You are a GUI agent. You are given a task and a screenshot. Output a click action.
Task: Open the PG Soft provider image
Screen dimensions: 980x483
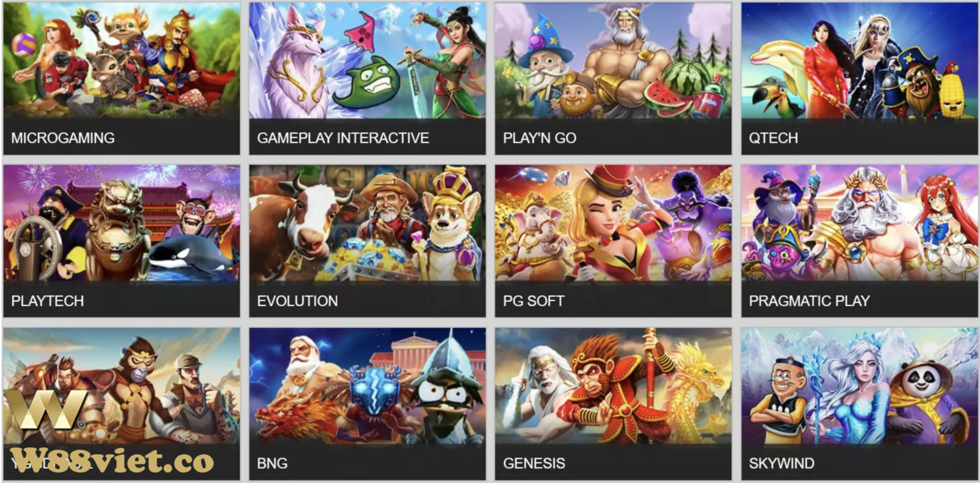[x=613, y=223]
